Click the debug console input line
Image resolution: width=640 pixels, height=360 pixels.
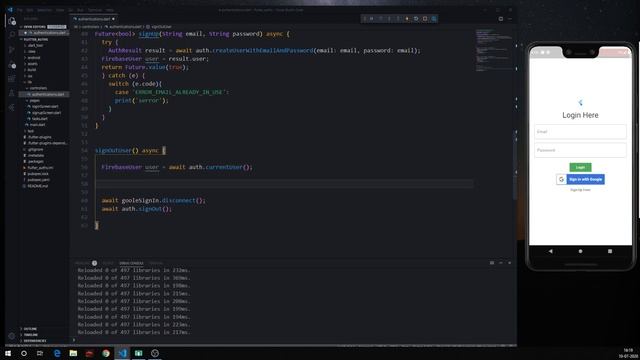point(293,340)
